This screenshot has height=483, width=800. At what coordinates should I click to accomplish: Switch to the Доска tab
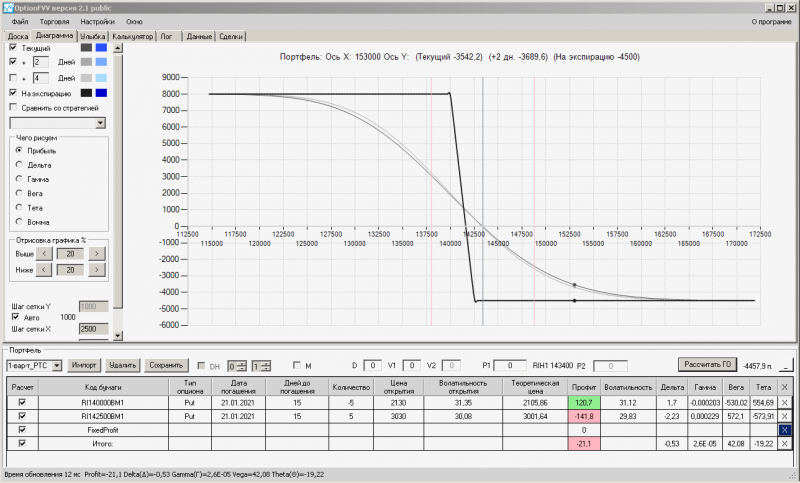18,36
